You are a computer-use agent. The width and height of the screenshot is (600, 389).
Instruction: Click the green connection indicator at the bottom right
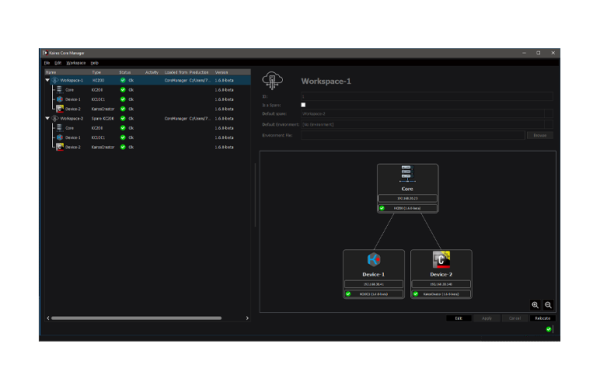click(548, 329)
